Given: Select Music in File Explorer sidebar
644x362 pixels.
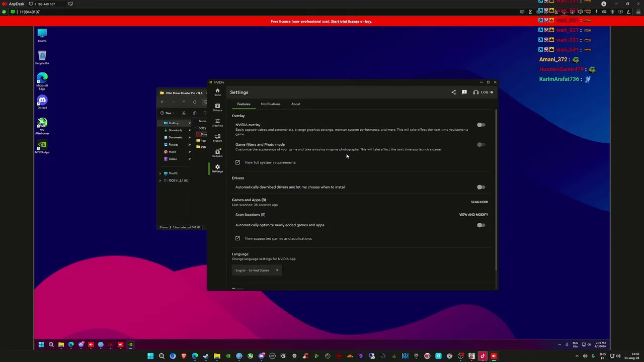Looking at the screenshot, I should [173, 152].
